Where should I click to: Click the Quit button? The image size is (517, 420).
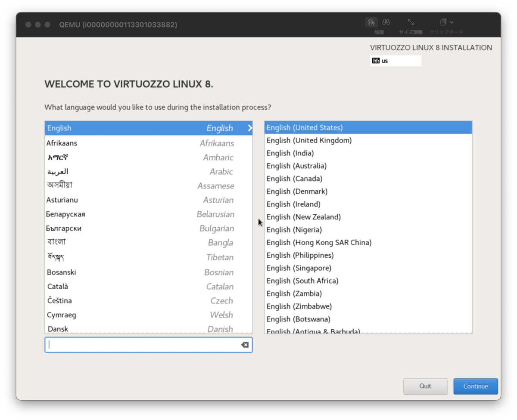tap(425, 386)
